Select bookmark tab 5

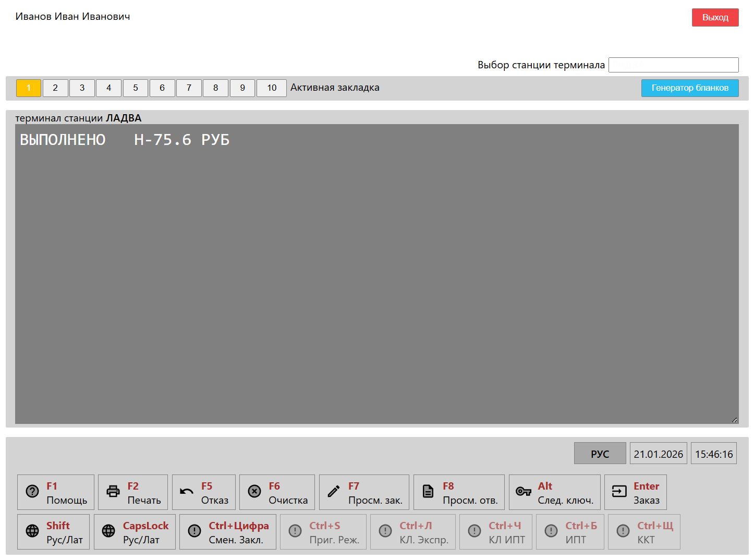pyautogui.click(x=136, y=88)
